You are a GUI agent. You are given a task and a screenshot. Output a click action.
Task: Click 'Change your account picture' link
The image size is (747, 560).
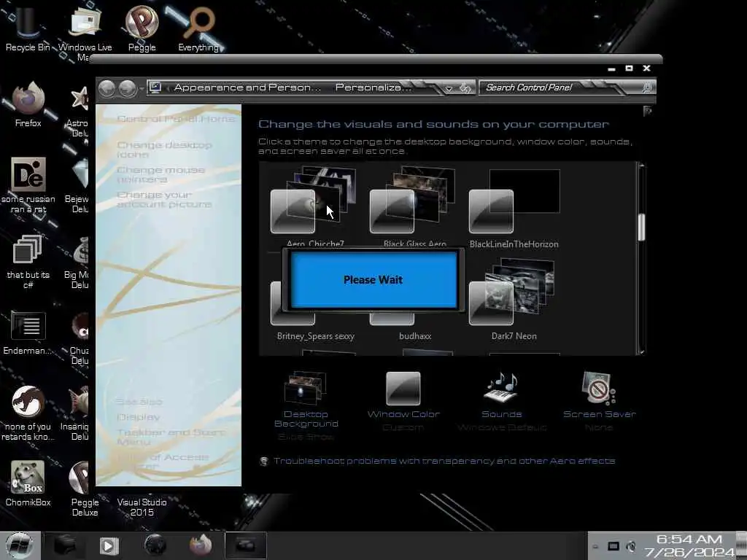coord(164,199)
